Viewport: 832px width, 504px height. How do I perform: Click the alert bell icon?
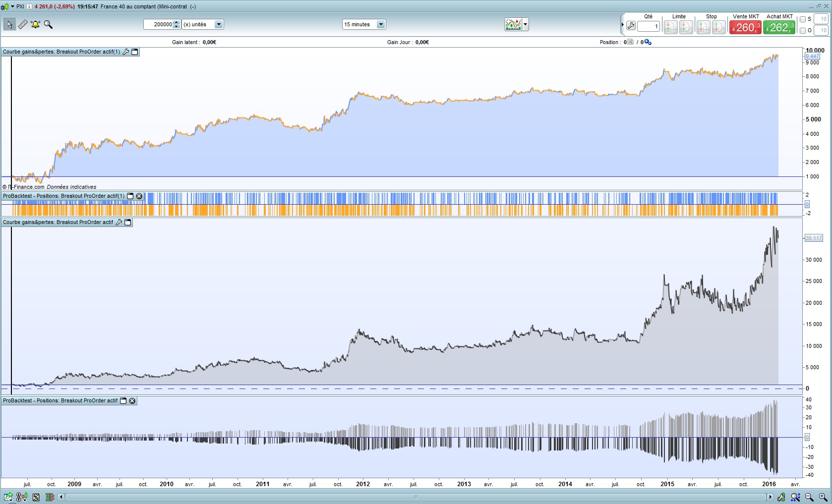pyautogui.click(x=35, y=24)
